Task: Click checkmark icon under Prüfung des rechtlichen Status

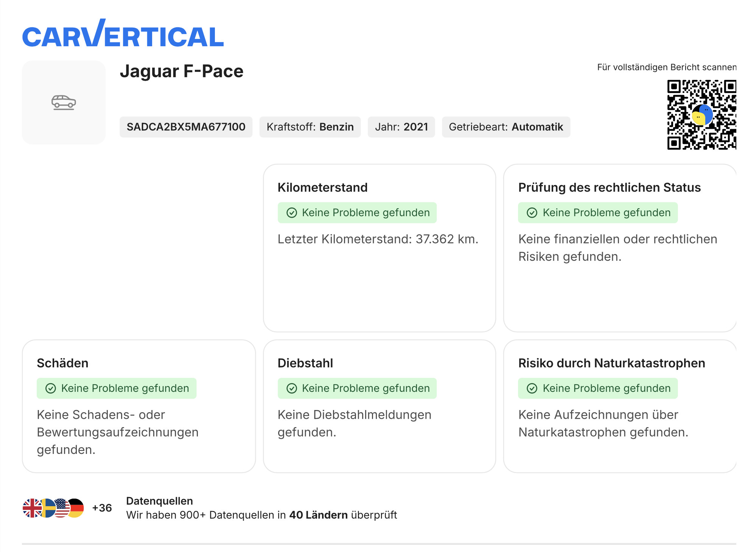Action: coord(532,213)
